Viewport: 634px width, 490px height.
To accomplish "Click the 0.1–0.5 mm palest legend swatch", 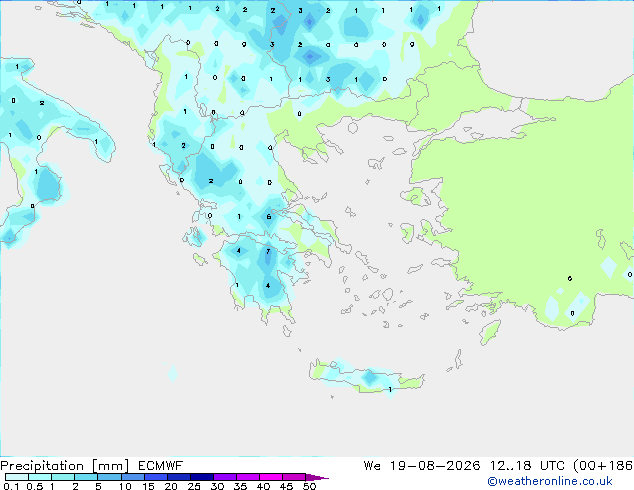I will (17, 477).
